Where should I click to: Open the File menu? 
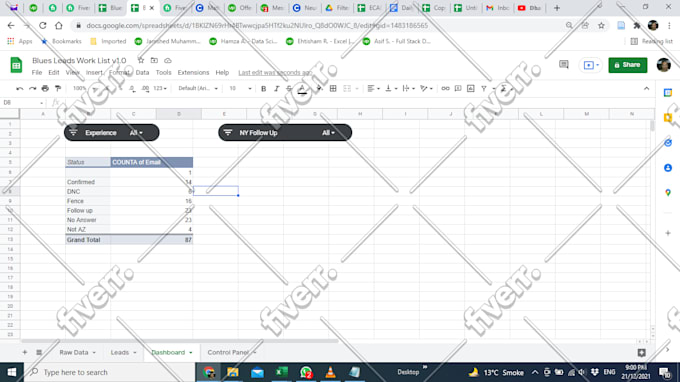click(37, 72)
